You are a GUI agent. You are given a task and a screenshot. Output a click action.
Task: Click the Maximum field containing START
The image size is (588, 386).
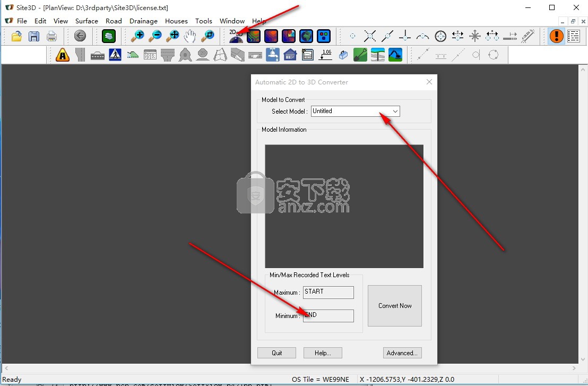[x=328, y=292]
